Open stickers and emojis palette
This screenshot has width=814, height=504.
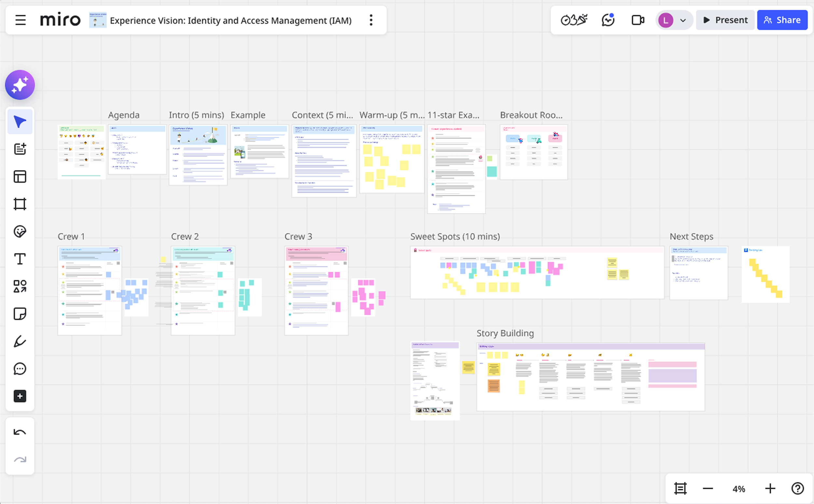[20, 232]
